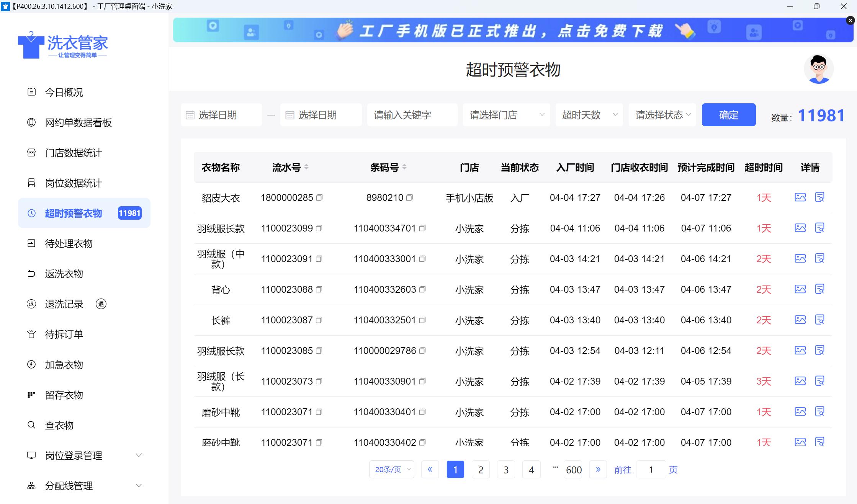Sort table by 流水号 column arrows
Viewport: 857px width, 504px height.
click(306, 167)
